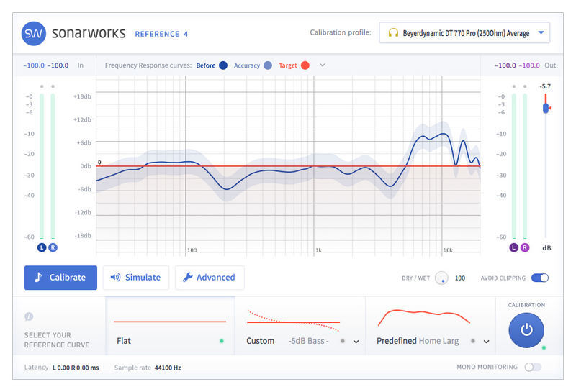Click the REFERENCE 4 label

[x=161, y=34]
